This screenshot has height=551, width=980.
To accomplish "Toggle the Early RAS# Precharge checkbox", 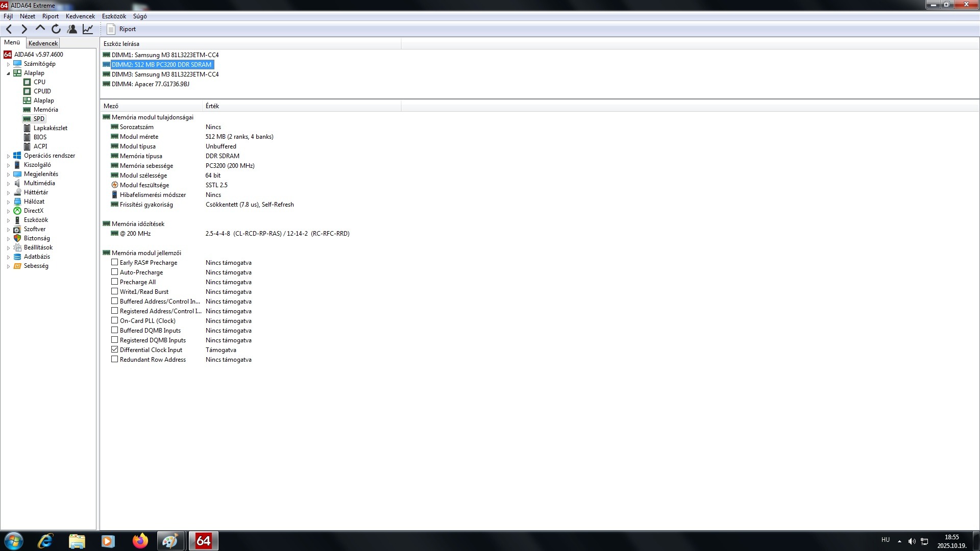I will 115,262.
